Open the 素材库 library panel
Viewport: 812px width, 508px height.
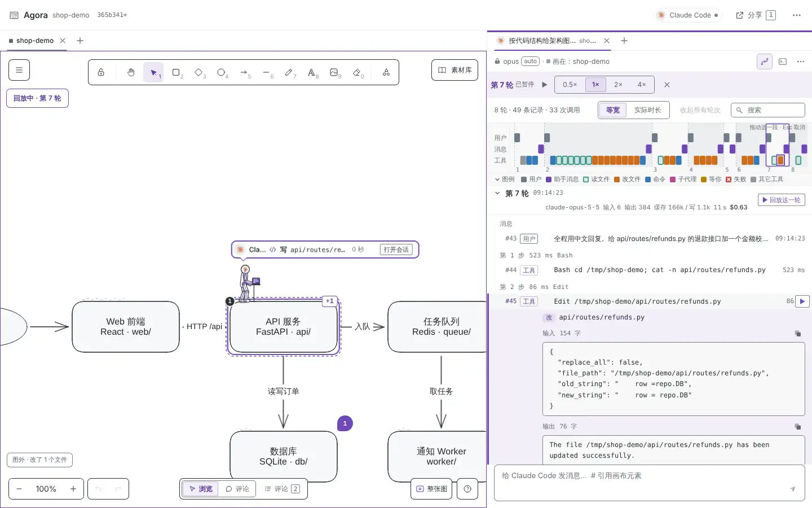click(x=454, y=70)
